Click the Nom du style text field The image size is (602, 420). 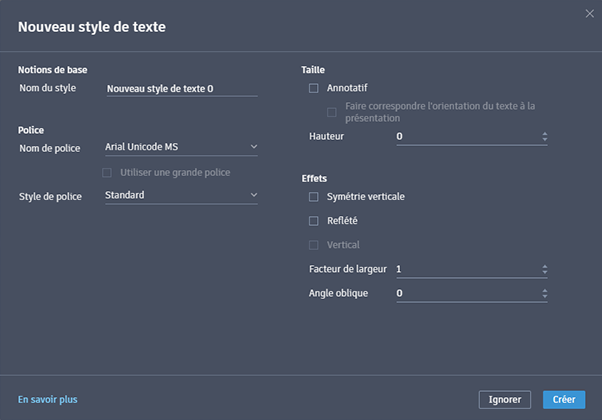(181, 89)
